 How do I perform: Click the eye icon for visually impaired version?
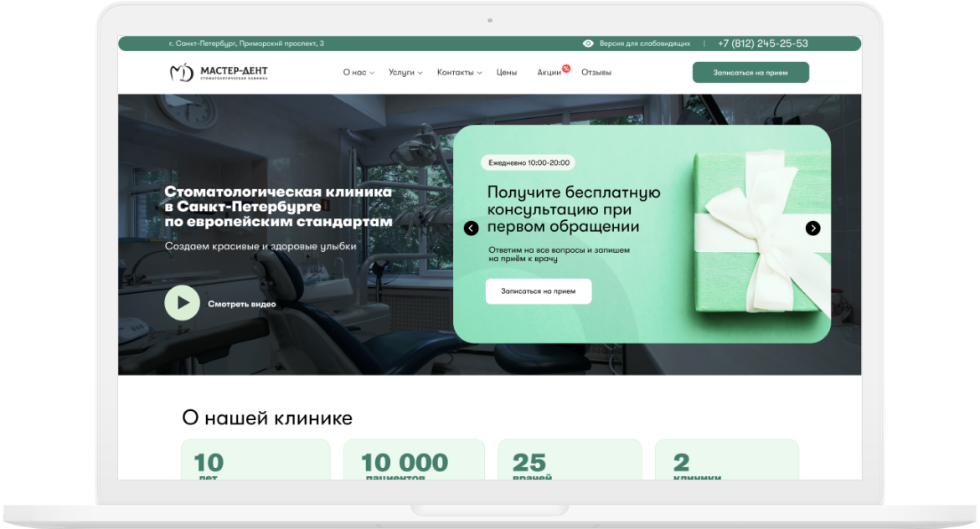point(588,44)
